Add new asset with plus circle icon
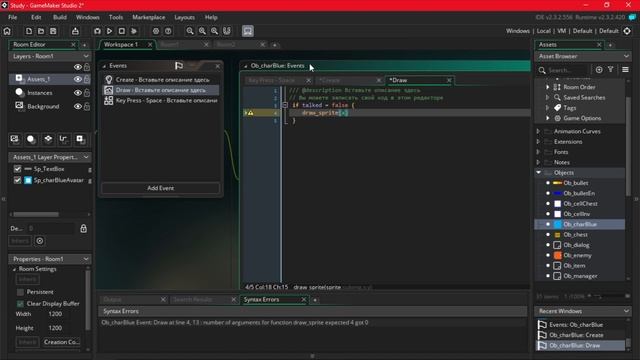Image resolution: width=640 pixels, height=360 pixels. [599, 70]
